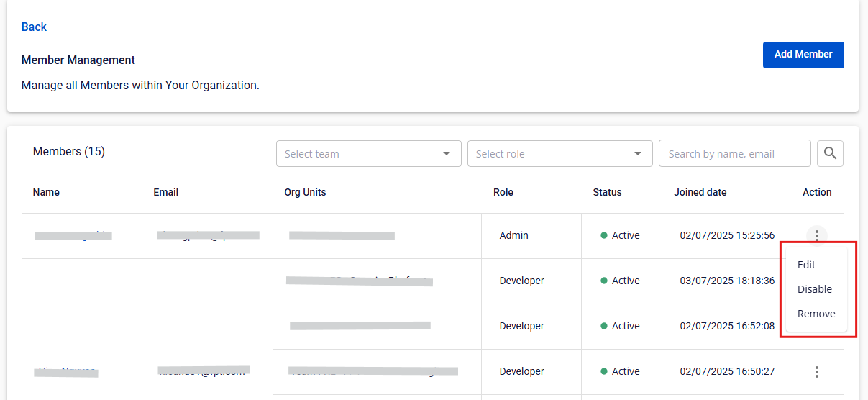Click the green Active status dot in the Admin row
This screenshot has width=868, height=400.
(x=604, y=235)
